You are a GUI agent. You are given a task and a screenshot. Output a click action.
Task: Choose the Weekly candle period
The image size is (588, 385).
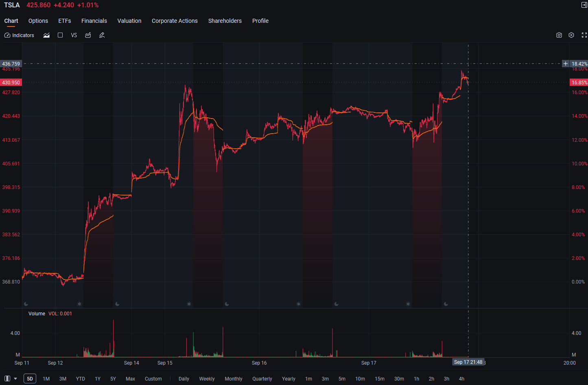207,379
